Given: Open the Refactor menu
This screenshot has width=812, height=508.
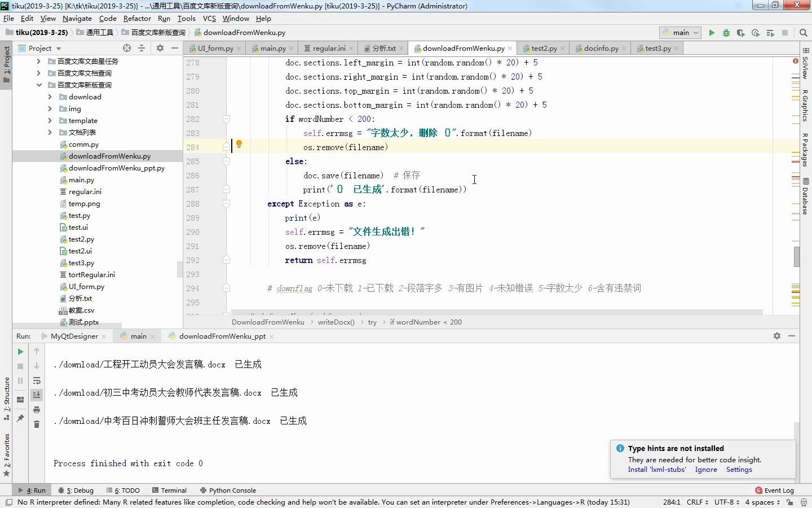Looking at the screenshot, I should coord(137,18).
